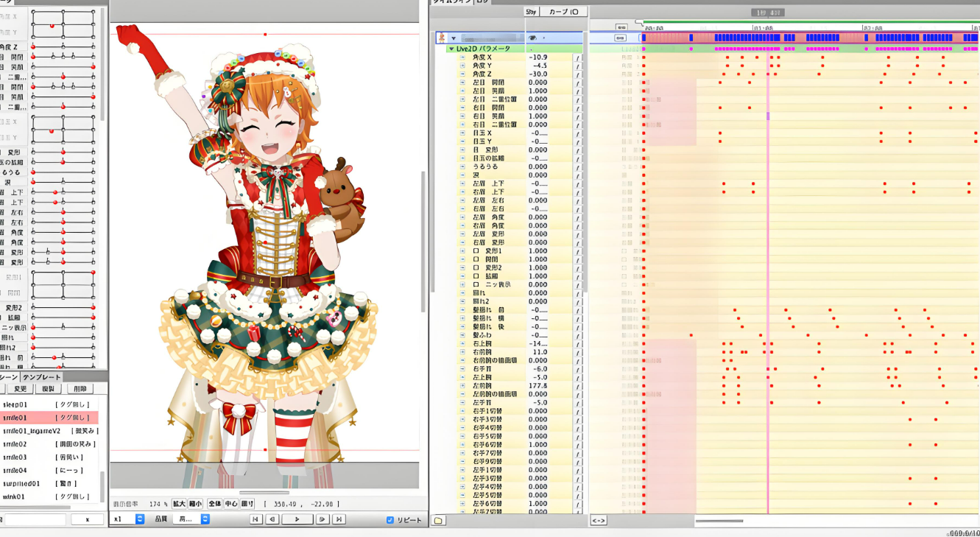Click the parameter icon left of 角度 Z
The height and width of the screenshot is (537, 980).
click(462, 74)
